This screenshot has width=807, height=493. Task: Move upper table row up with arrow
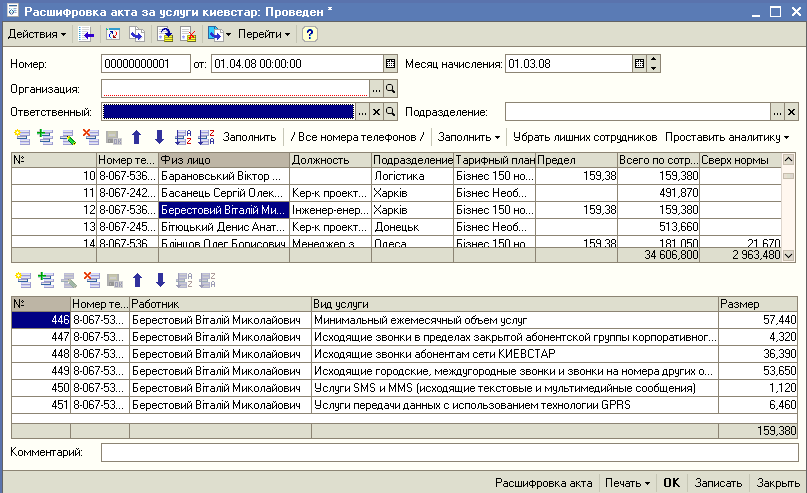point(137,136)
